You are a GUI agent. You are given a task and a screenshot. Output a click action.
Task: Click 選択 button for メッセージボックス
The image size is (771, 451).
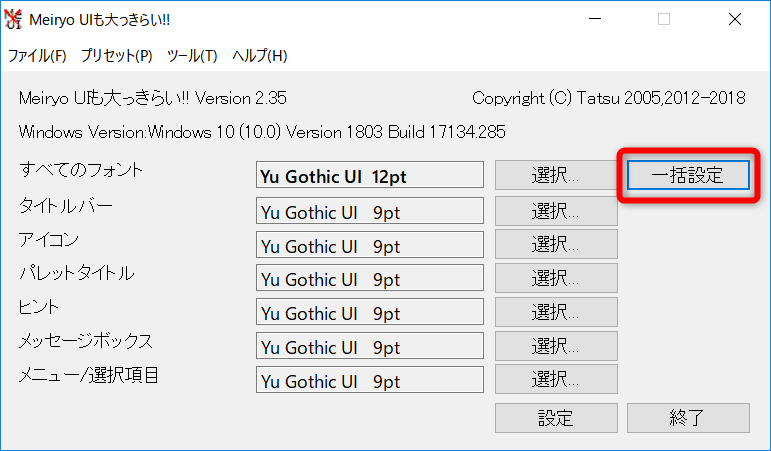(x=556, y=346)
